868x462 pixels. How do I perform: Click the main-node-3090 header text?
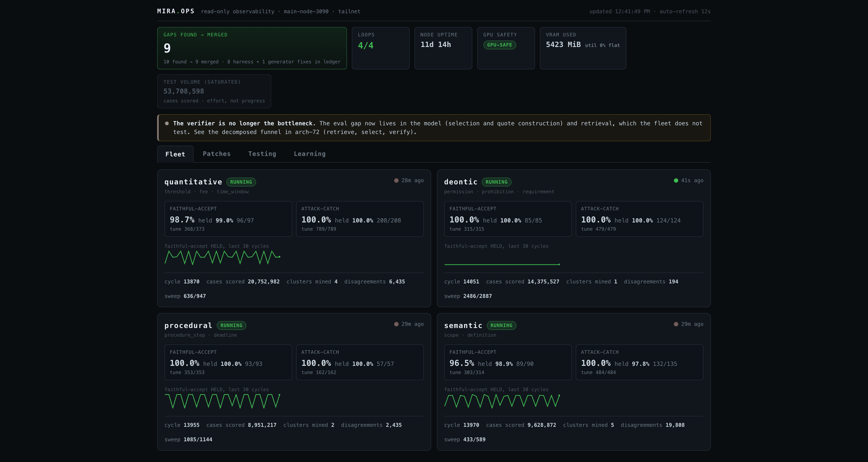pos(306,12)
